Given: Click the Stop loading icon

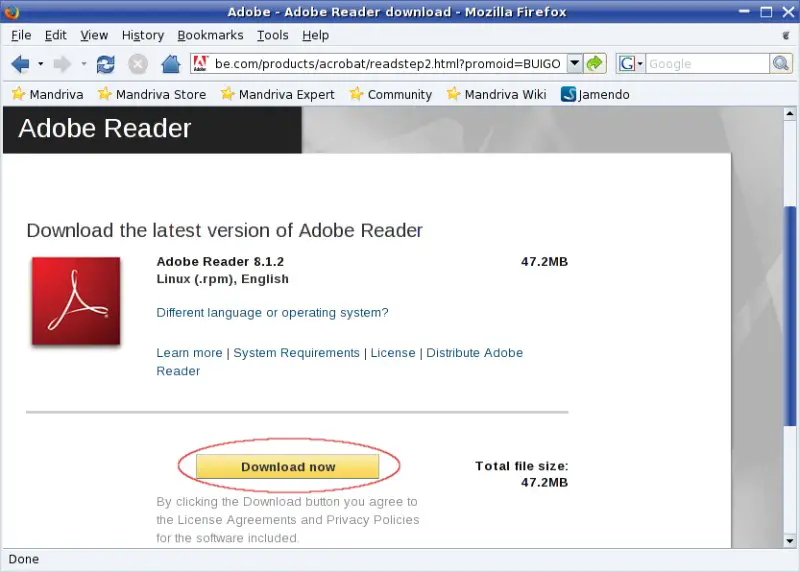Looking at the screenshot, I should (x=138, y=64).
